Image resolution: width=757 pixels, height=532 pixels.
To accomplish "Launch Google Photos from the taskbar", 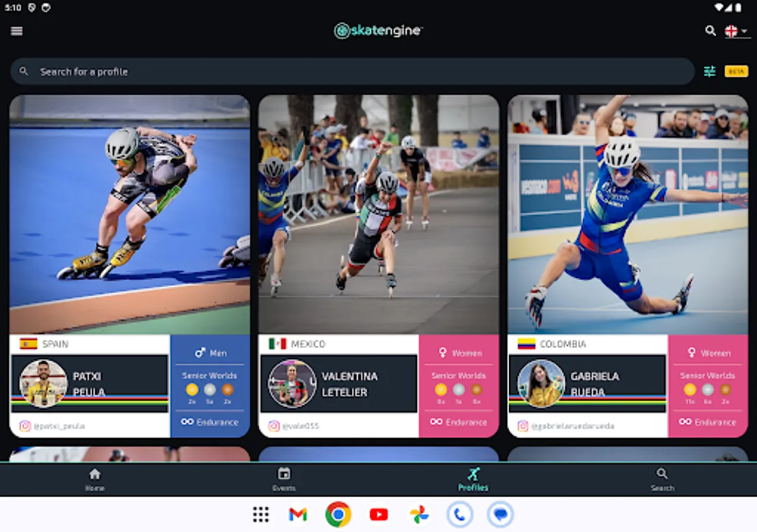I will pos(419,514).
